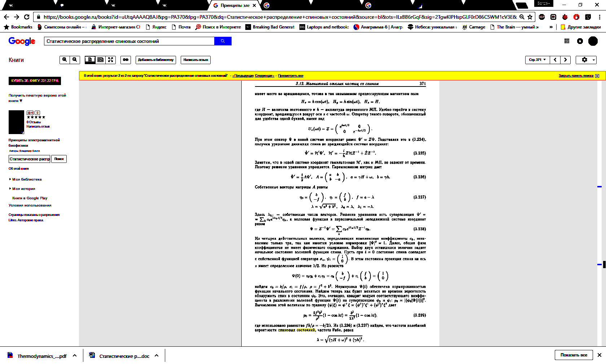
Task: Click the blue search marker on scrollbar
Action: click(x=600, y=187)
